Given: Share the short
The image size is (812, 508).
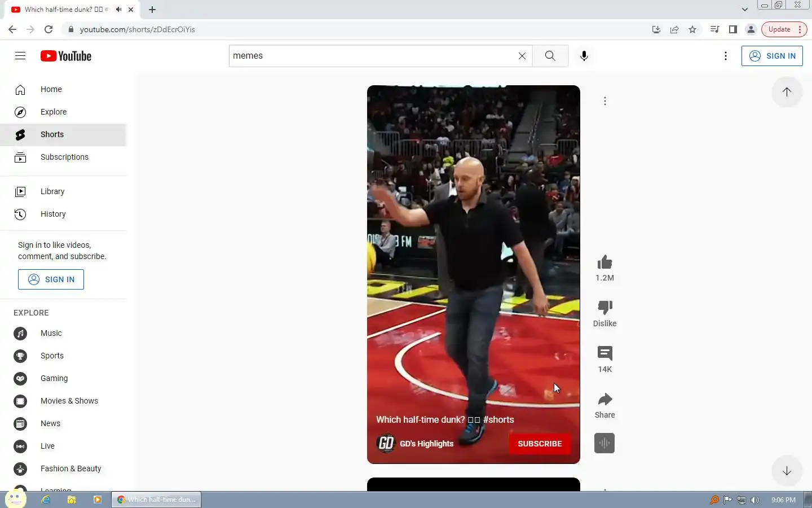Looking at the screenshot, I should 604,400.
